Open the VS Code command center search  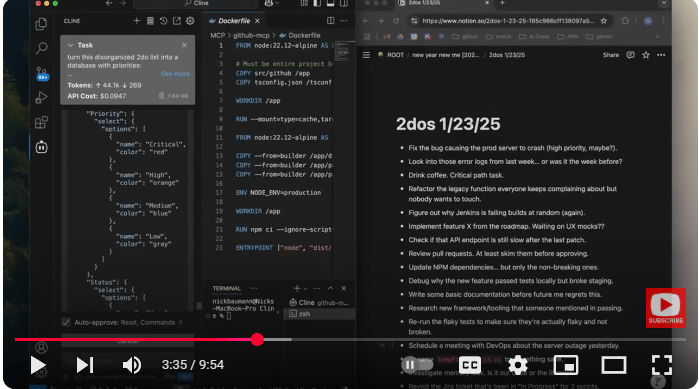(196, 3)
